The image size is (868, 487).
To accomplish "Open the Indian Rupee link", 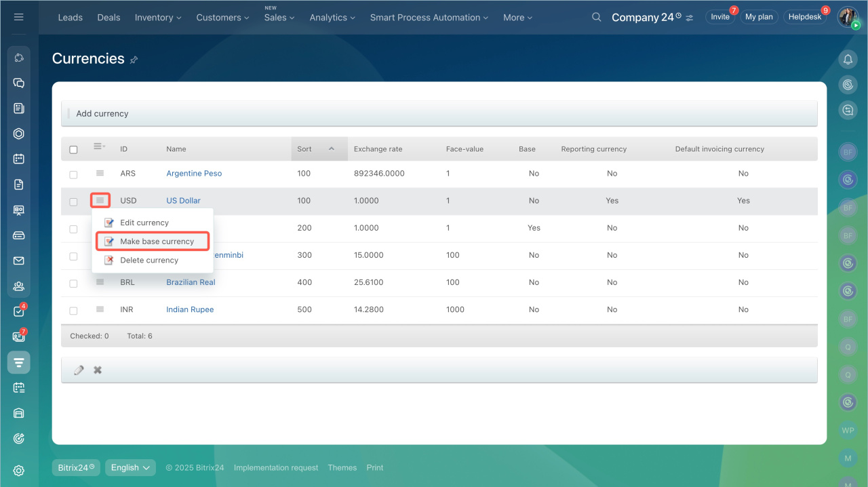I will [x=190, y=309].
